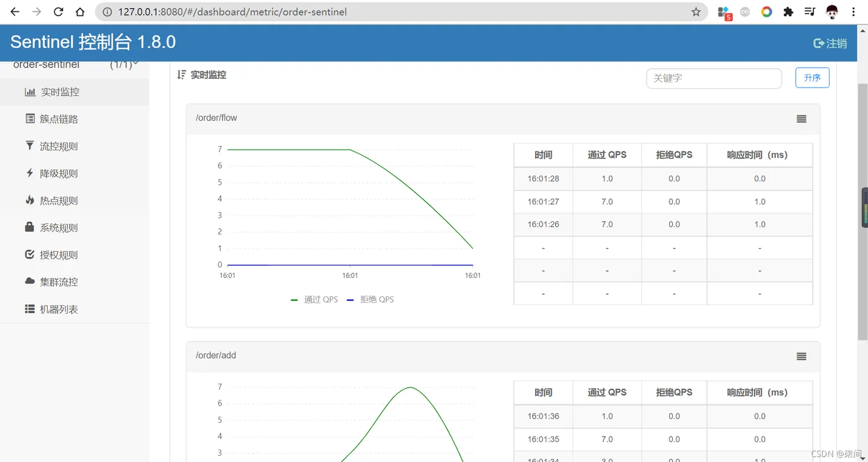Click the 16:01:28 row time cell
This screenshot has width=868, height=462.
coord(543,179)
